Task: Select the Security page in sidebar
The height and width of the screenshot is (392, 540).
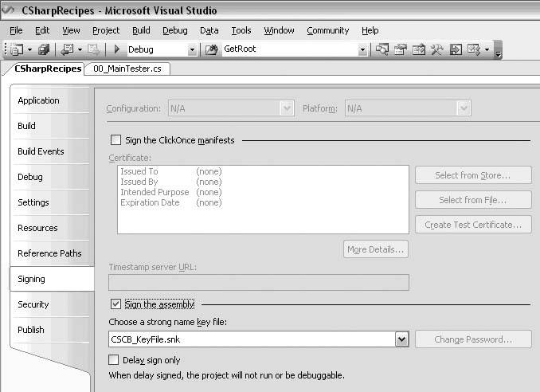Action: pyautogui.click(x=33, y=304)
